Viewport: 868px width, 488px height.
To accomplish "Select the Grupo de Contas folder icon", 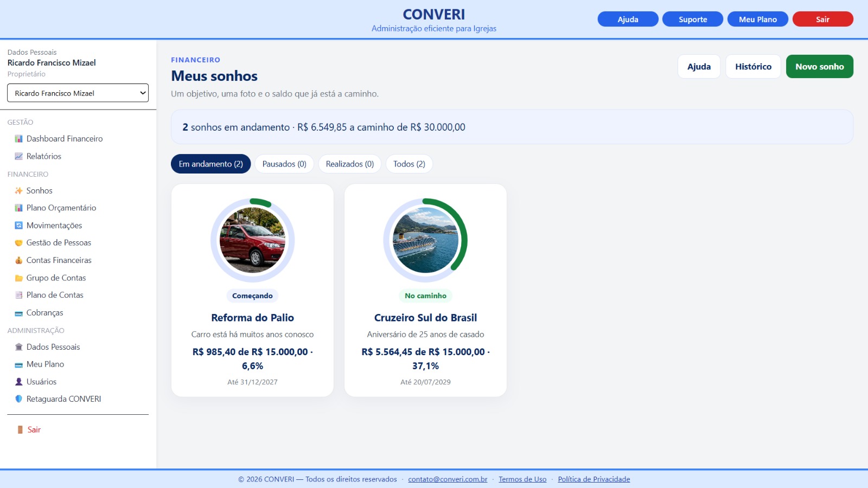I will pos(18,278).
